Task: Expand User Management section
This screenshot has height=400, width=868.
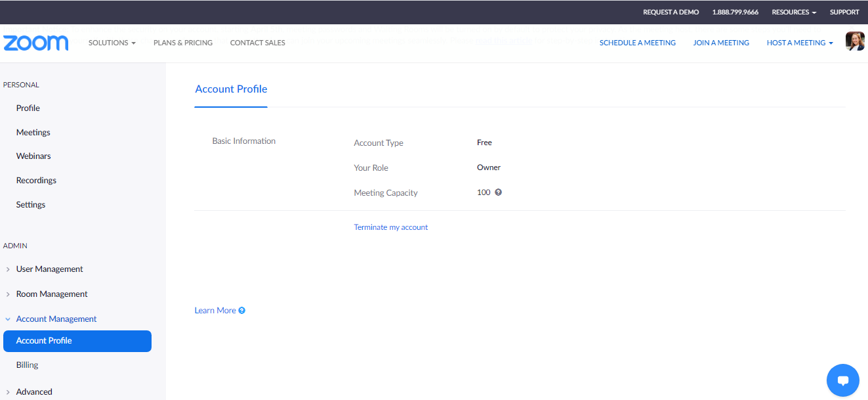Action: (49, 269)
